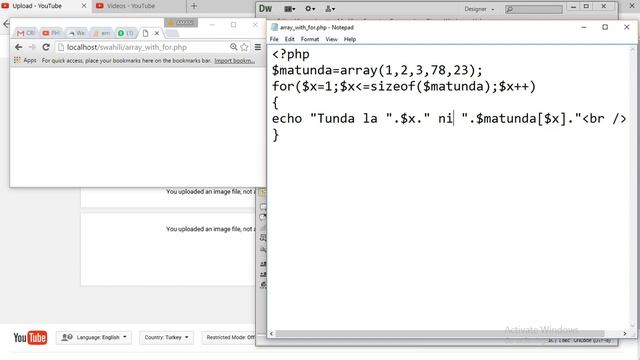Focus the localhost/swahili address bar
Image resolution: width=640 pixels, height=360 pixels.
coord(143,47)
